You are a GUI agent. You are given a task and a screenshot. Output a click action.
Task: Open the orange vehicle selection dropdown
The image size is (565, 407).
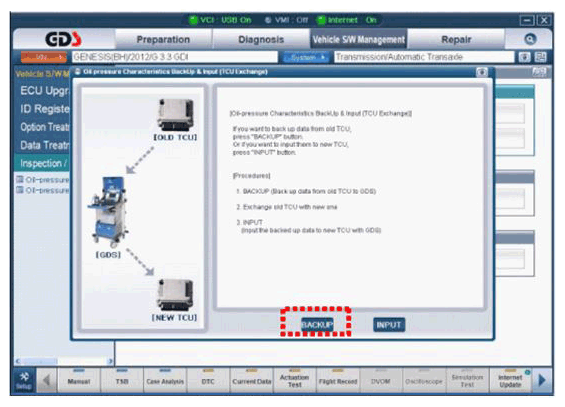[x=44, y=57]
